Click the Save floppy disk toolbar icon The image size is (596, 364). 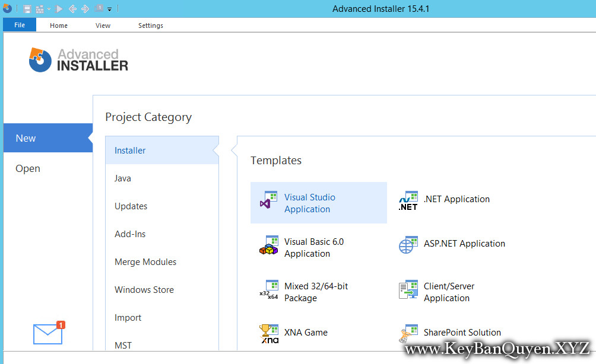click(x=27, y=9)
